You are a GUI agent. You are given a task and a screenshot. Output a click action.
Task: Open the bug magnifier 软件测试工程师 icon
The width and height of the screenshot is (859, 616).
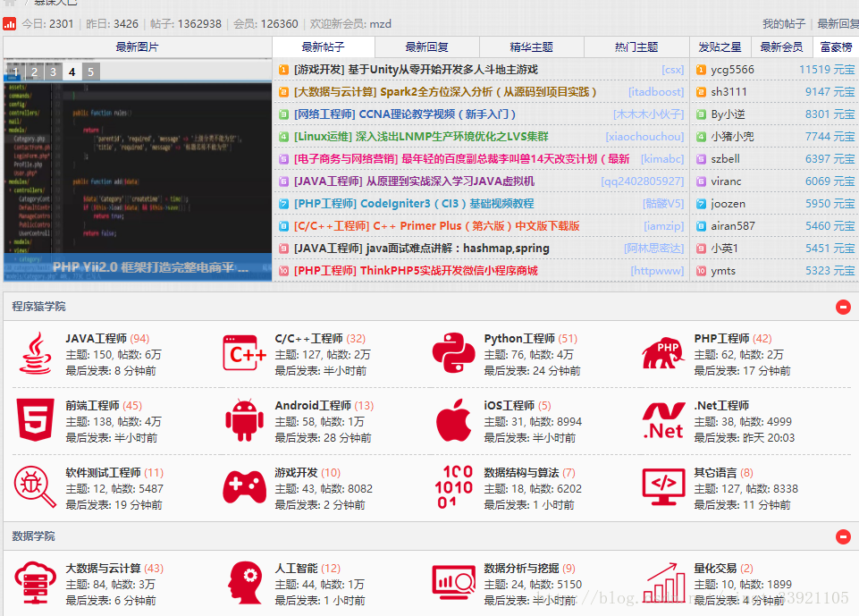pyautogui.click(x=35, y=486)
